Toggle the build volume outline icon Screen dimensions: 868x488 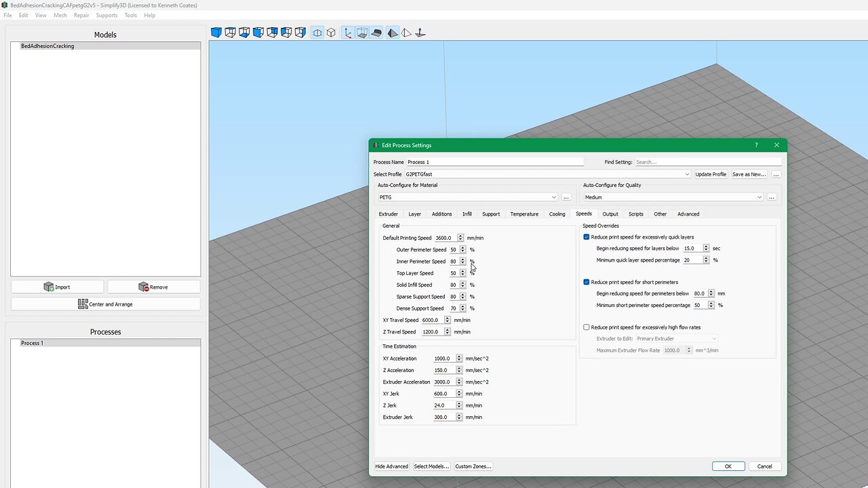point(362,33)
